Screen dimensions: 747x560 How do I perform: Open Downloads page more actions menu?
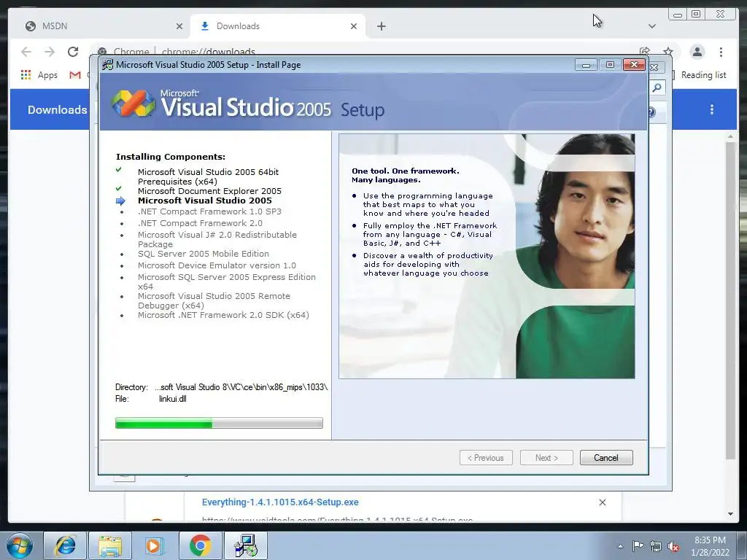(712, 109)
